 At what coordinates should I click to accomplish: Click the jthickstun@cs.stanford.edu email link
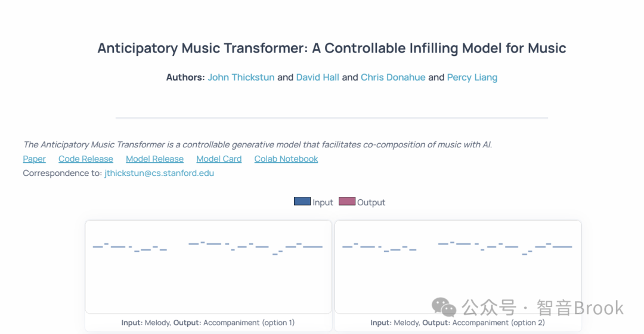(159, 173)
